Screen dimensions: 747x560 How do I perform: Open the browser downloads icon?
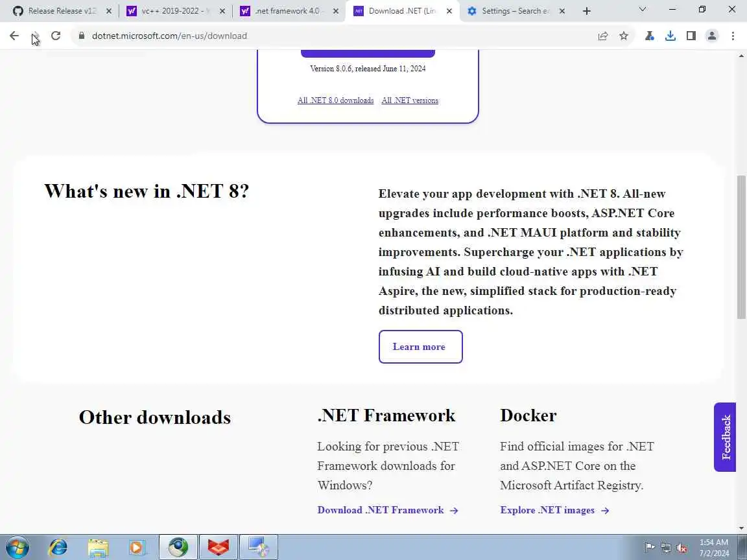pyautogui.click(x=670, y=36)
